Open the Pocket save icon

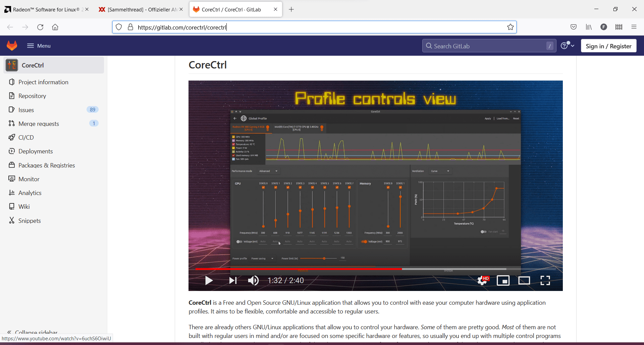574,27
